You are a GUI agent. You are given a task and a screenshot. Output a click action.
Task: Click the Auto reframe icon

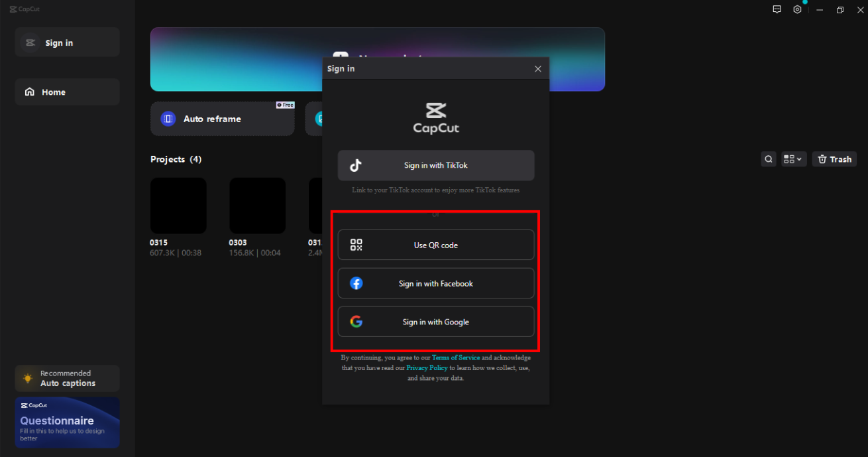[x=168, y=119]
